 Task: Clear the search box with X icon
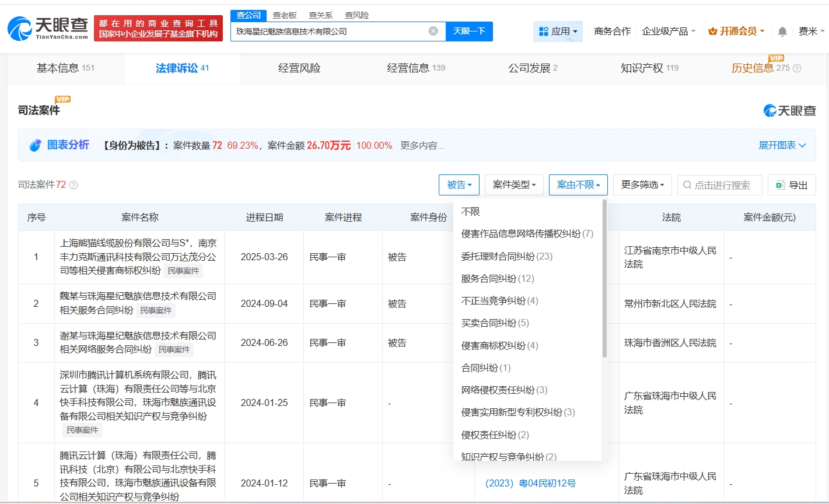pyautogui.click(x=433, y=31)
